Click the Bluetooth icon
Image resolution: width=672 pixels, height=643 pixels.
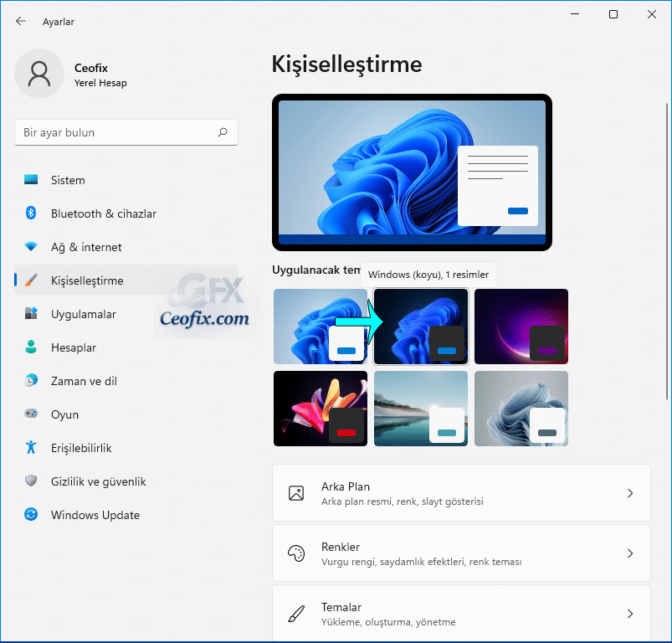(x=31, y=213)
